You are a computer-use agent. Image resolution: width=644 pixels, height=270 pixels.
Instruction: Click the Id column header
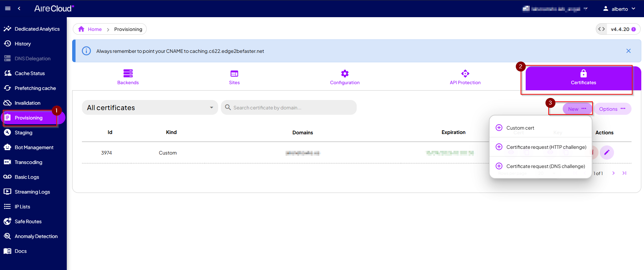tap(110, 132)
